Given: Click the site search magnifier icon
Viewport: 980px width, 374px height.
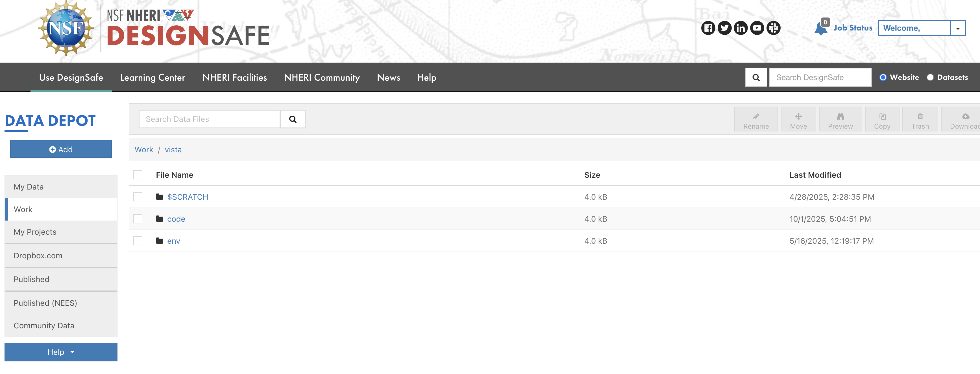Looking at the screenshot, I should 756,78.
